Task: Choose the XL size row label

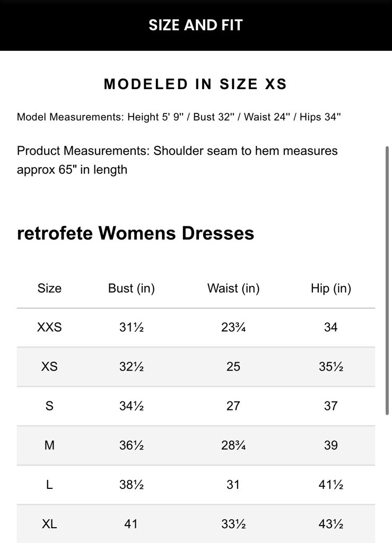Action: pyautogui.click(x=49, y=524)
